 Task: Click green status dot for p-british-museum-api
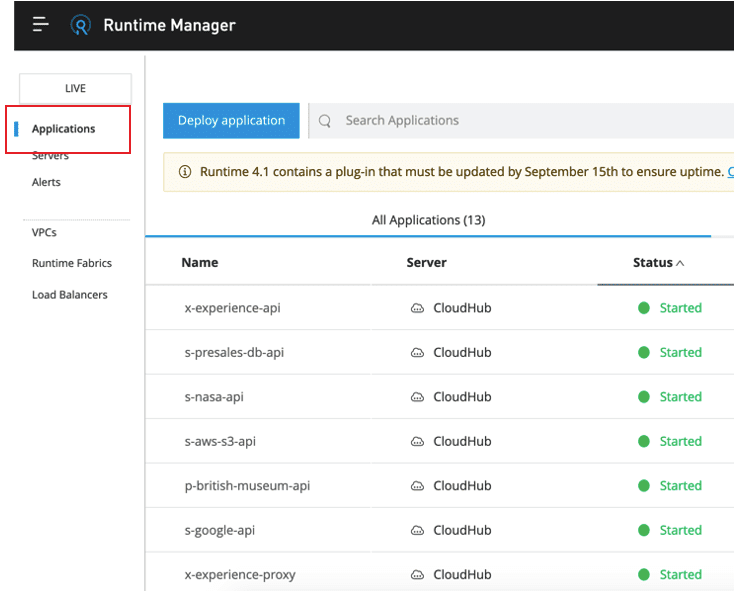(x=644, y=485)
